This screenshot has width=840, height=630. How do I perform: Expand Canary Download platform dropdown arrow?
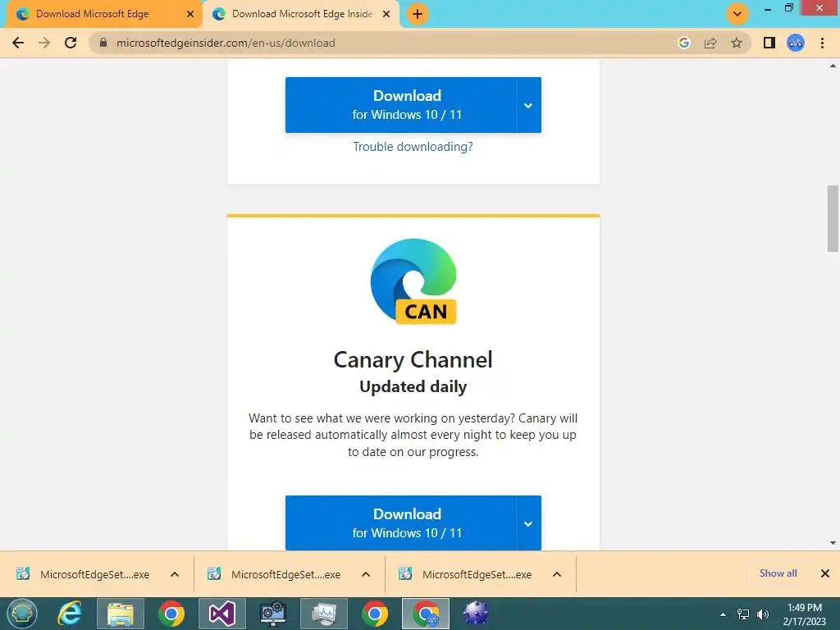pyautogui.click(x=528, y=523)
